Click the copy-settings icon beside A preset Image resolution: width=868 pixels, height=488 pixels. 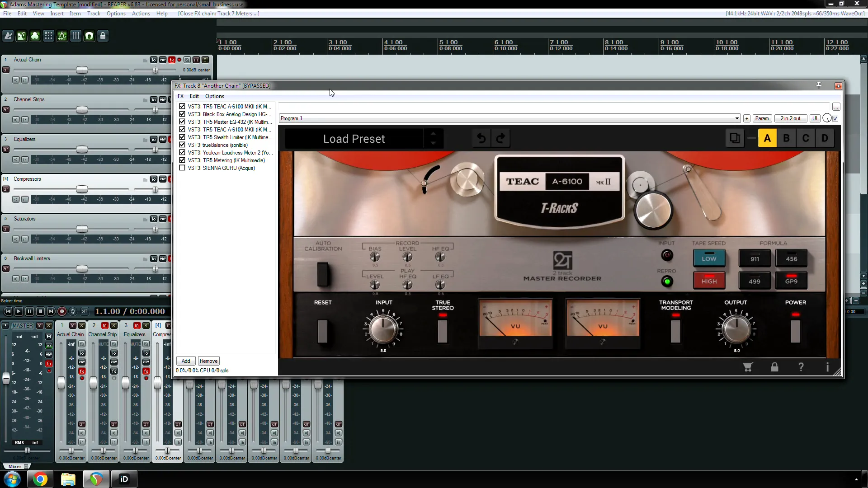pos(735,138)
